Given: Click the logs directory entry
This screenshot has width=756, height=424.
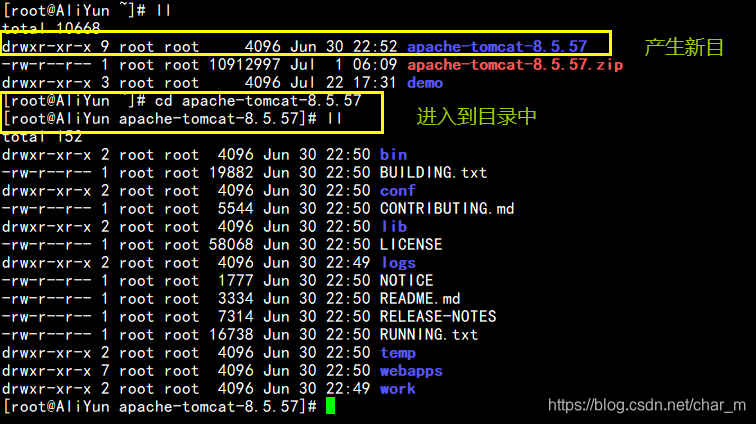Looking at the screenshot, I should point(398,263).
